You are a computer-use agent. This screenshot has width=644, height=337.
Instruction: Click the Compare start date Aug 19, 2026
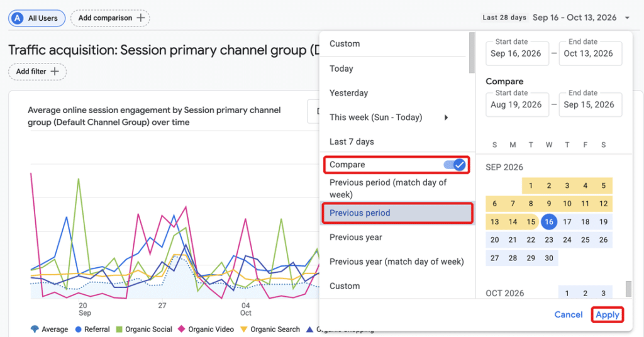pyautogui.click(x=517, y=104)
